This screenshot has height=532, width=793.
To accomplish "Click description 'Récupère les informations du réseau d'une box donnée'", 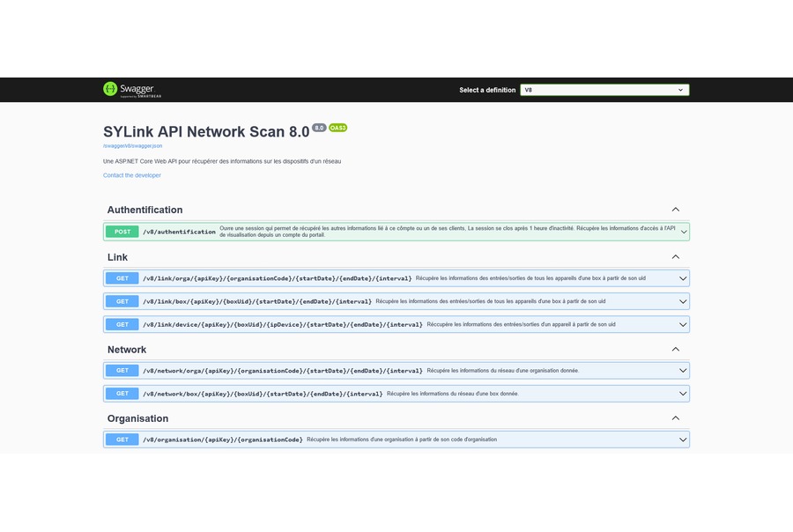I will pos(453,394).
